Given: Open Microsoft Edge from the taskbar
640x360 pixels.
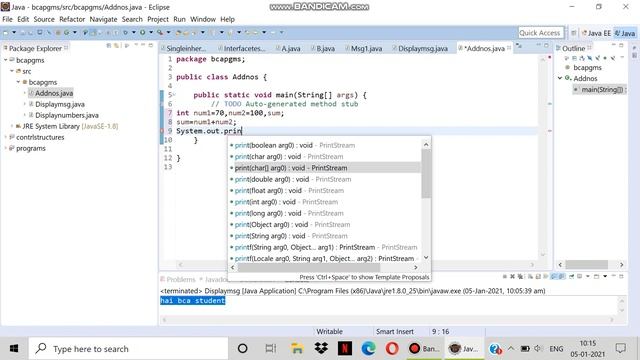Looking at the screenshot, I should [369, 349].
